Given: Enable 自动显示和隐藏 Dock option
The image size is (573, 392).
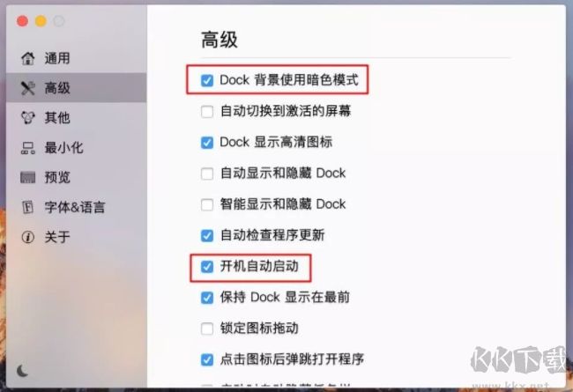Looking at the screenshot, I should tap(207, 173).
